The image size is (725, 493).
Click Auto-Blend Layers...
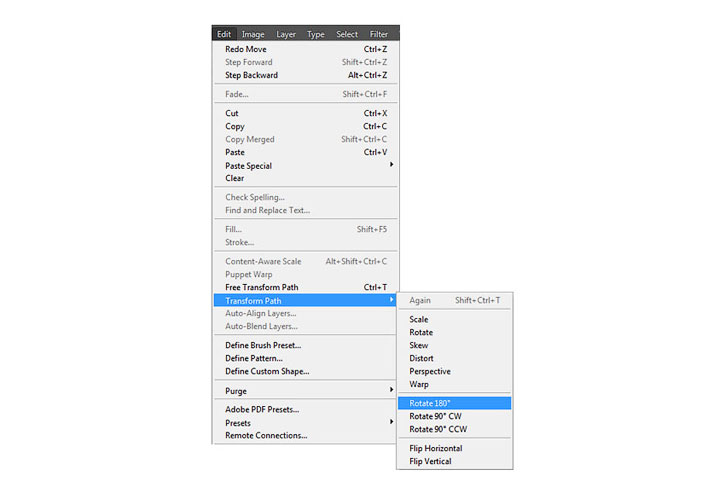306,326
